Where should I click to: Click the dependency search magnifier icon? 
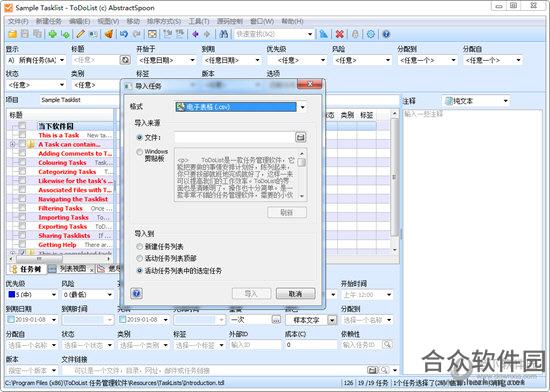387,345
